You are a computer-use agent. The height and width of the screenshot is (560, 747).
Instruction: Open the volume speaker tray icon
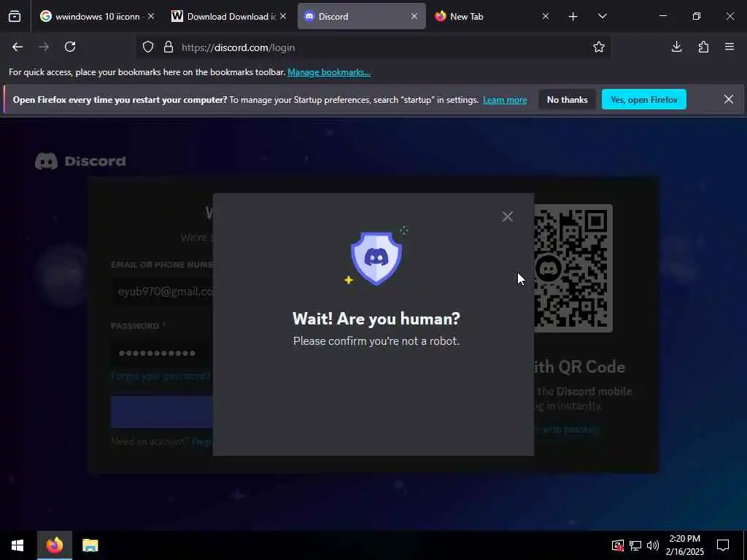click(653, 545)
